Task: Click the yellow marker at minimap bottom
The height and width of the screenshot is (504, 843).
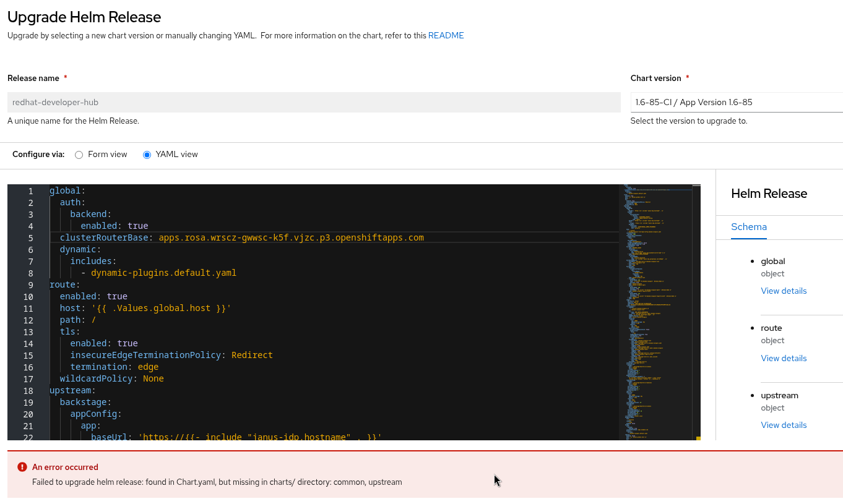Action: (698, 438)
